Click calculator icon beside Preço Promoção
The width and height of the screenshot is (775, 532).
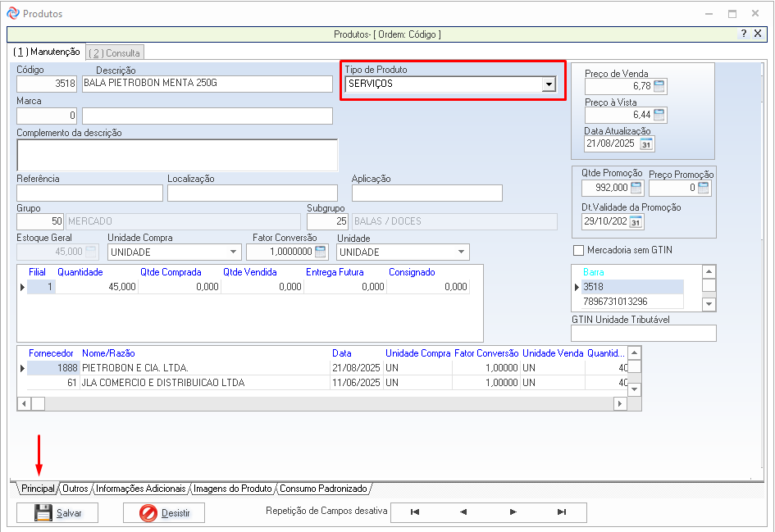[704, 188]
